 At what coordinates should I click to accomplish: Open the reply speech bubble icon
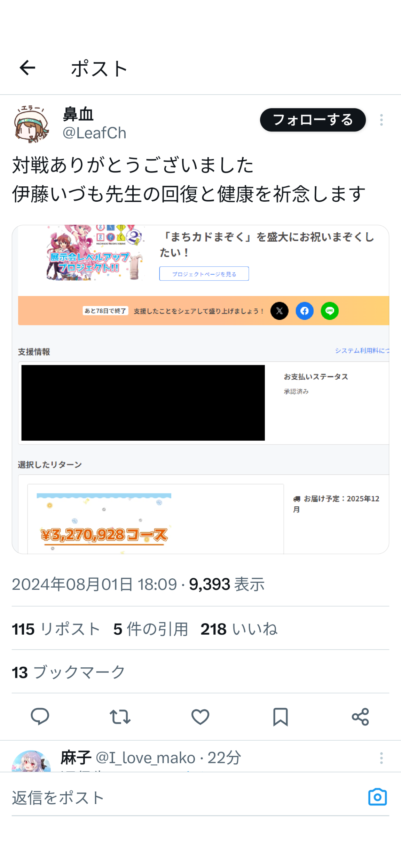[x=40, y=716]
